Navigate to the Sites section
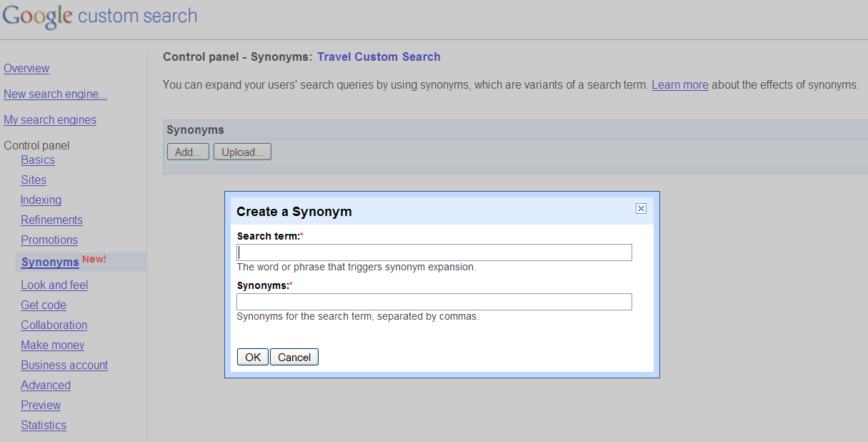868x442 pixels. click(x=33, y=180)
